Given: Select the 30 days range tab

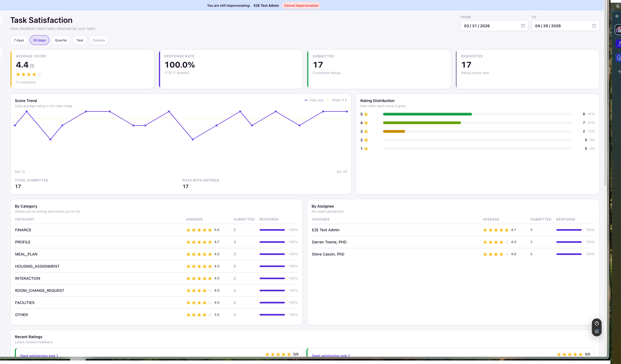Looking at the screenshot, I should pyautogui.click(x=39, y=40).
